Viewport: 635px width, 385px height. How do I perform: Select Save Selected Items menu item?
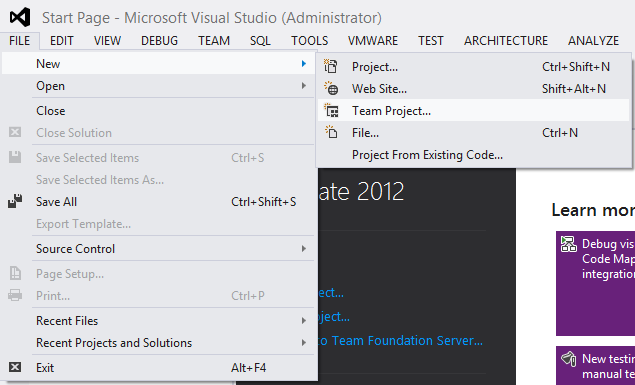tap(158, 157)
